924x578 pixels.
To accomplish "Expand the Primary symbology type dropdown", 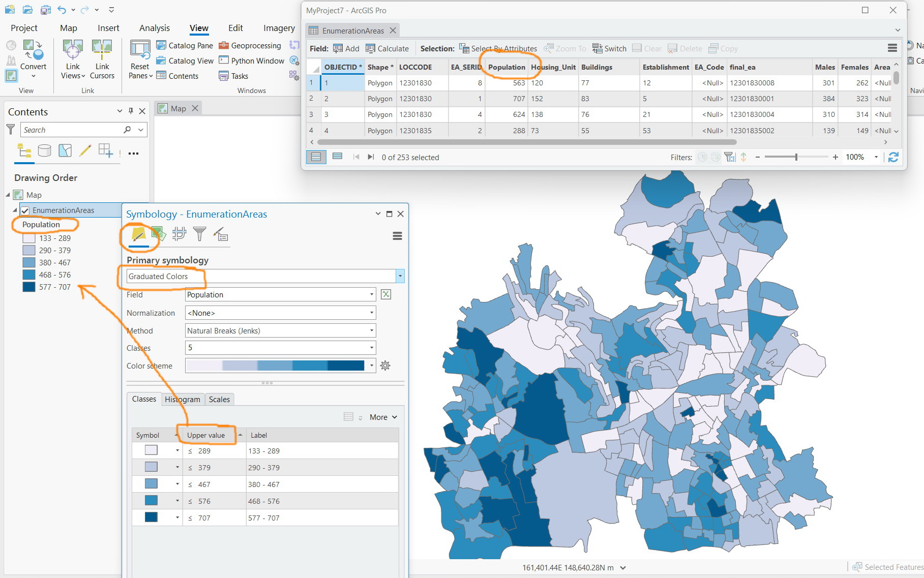I will [400, 276].
